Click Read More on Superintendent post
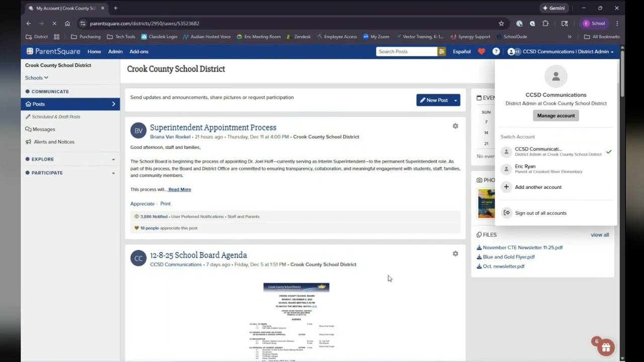The height and width of the screenshot is (362, 644). tap(180, 190)
